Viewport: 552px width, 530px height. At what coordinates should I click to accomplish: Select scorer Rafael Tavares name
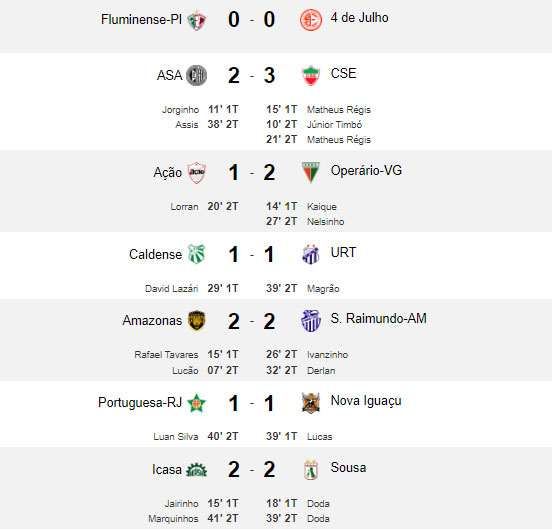click(166, 355)
